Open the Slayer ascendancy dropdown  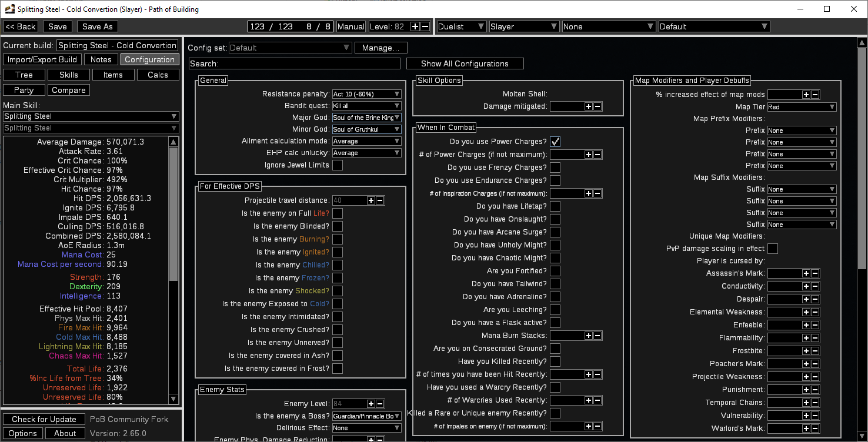524,26
